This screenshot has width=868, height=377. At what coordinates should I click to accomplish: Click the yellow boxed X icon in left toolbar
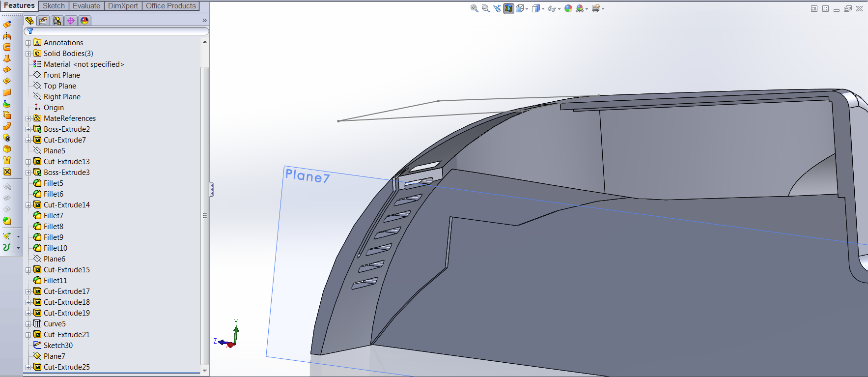point(7,172)
